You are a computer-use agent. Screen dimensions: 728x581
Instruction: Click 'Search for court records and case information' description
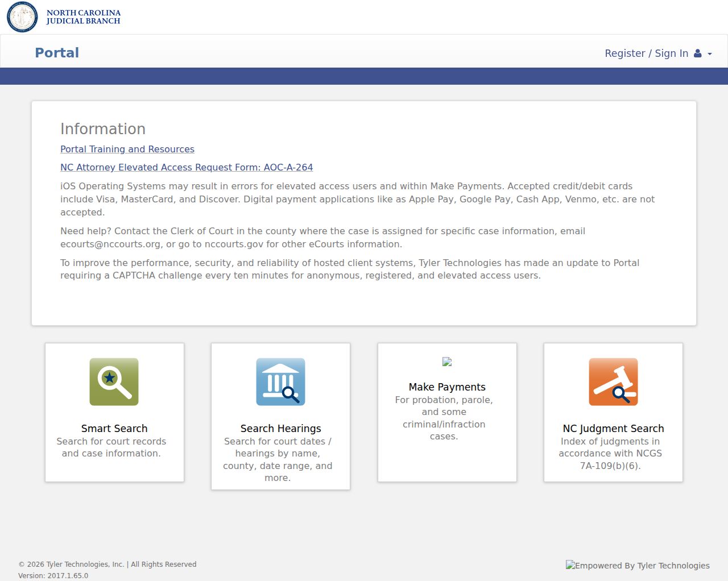pos(111,447)
